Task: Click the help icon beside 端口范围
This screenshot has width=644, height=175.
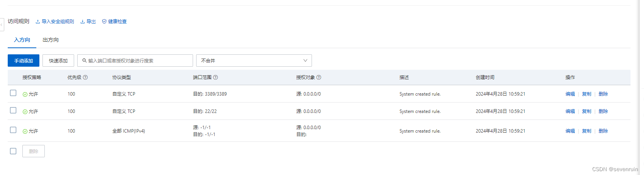Action: pyautogui.click(x=215, y=77)
